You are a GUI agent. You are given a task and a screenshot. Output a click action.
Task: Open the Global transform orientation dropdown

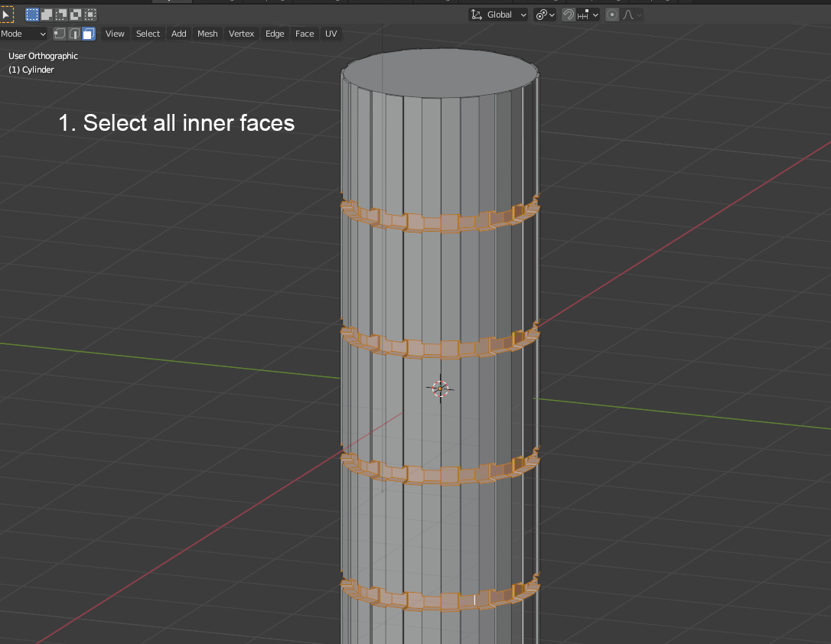click(x=498, y=15)
